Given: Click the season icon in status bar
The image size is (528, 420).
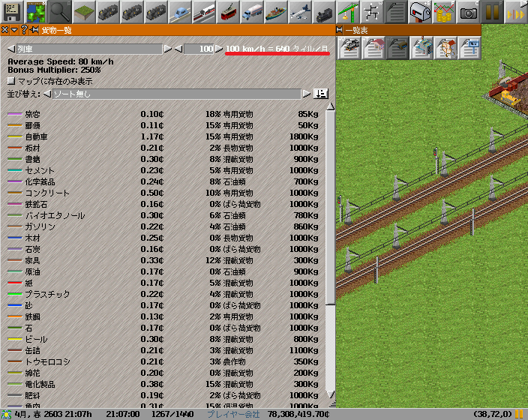Looking at the screenshot, I should coord(6,414).
